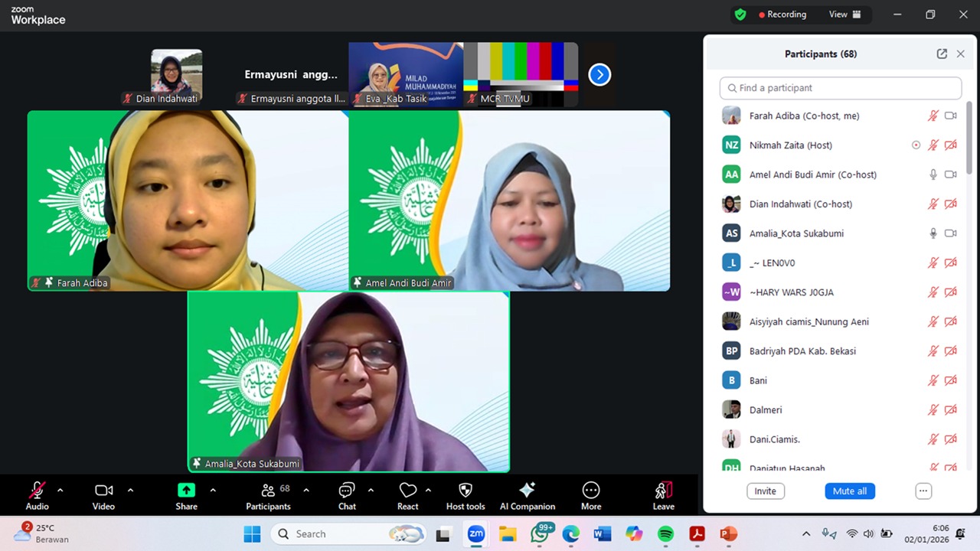This screenshot has width=980, height=551.
Task: Open Host tools shield icon
Action: click(465, 491)
